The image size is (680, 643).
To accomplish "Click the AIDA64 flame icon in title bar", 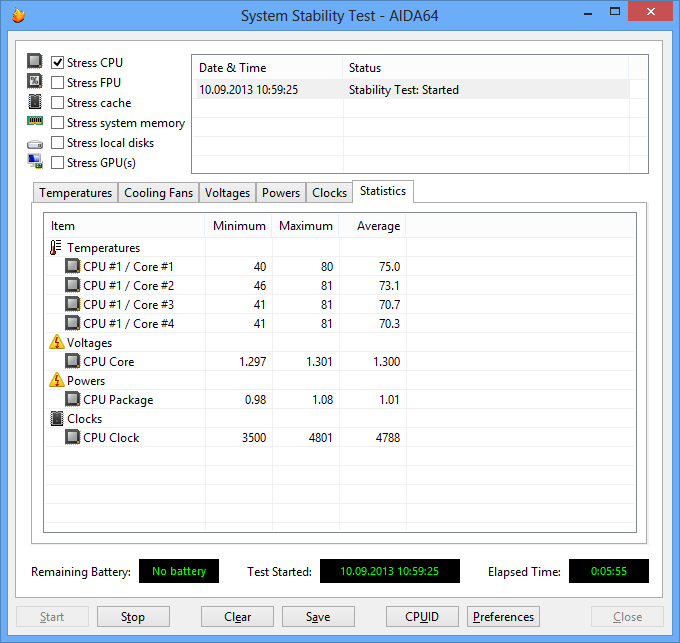I will (18, 15).
